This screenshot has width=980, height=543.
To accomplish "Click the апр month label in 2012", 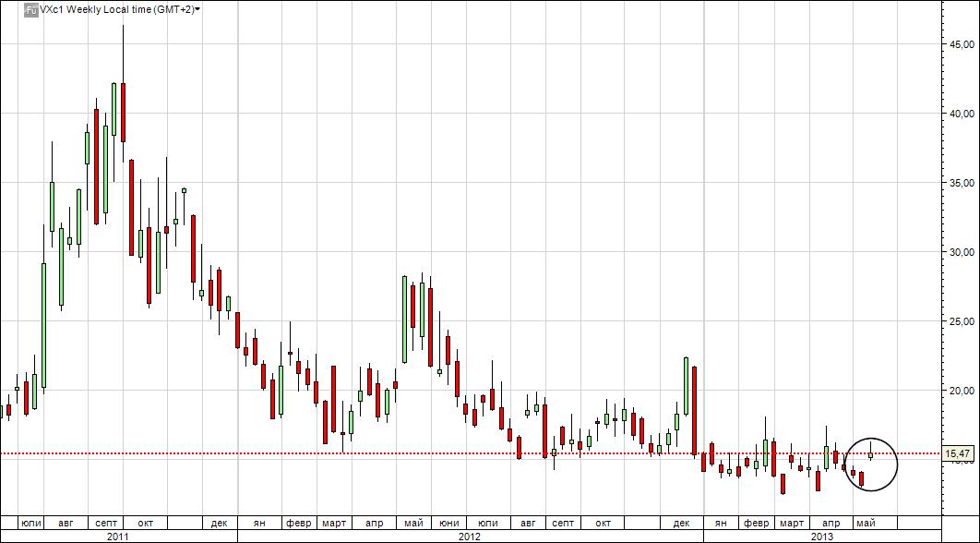I will (x=374, y=523).
